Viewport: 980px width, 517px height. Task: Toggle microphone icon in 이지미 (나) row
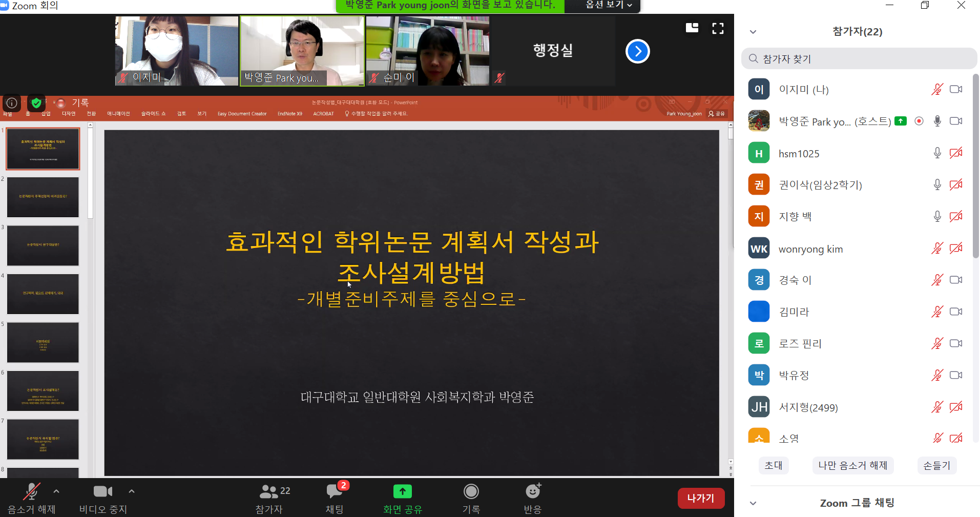click(x=937, y=90)
